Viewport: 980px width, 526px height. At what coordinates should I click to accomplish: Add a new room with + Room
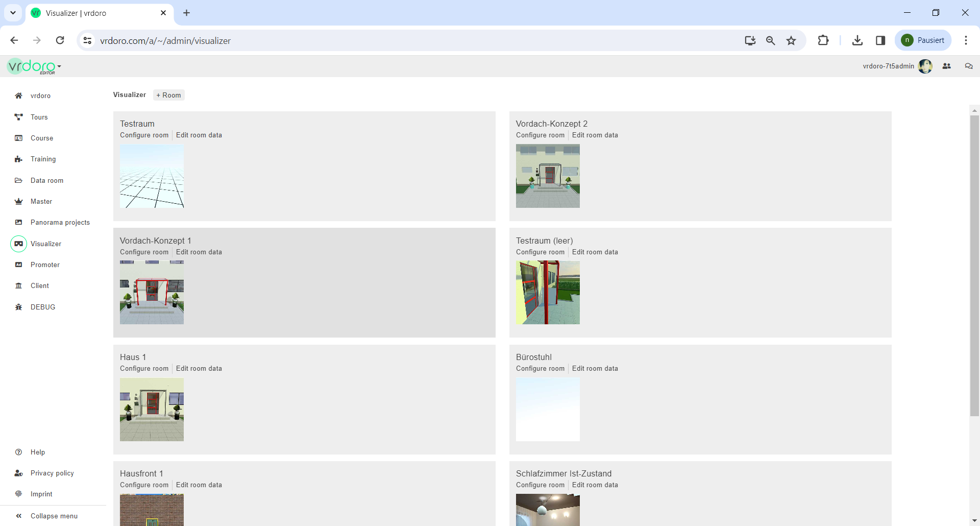[x=169, y=95]
